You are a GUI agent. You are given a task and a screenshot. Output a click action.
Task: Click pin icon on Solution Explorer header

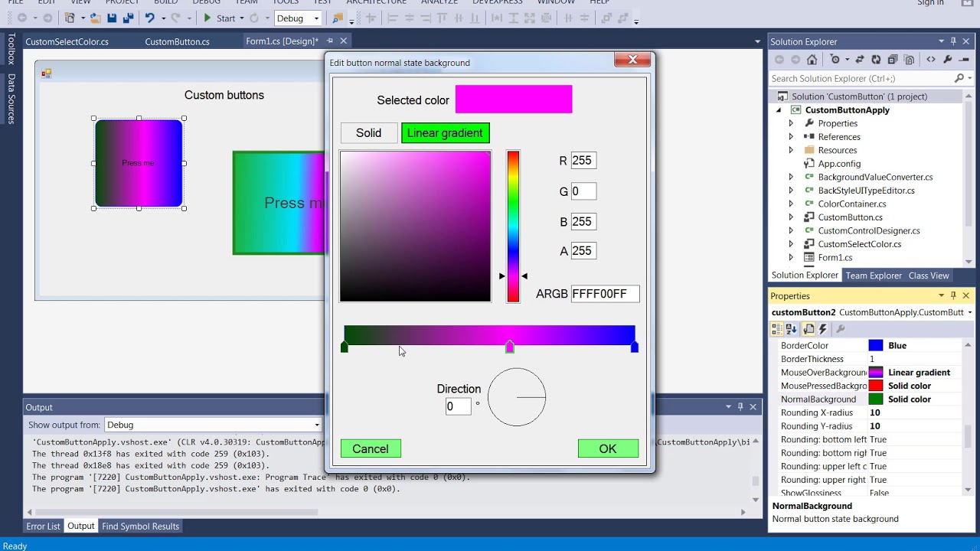click(953, 41)
